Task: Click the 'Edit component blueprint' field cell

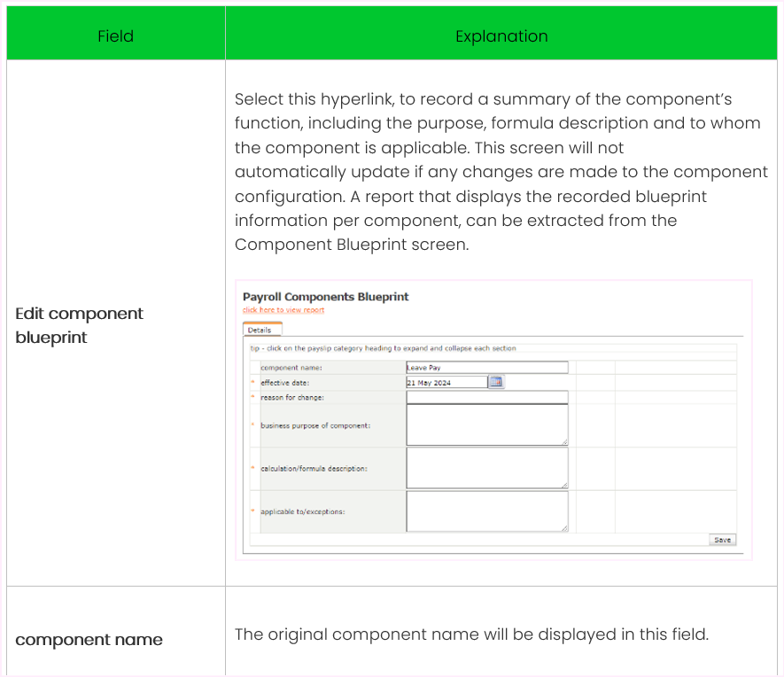Action: tap(79, 325)
